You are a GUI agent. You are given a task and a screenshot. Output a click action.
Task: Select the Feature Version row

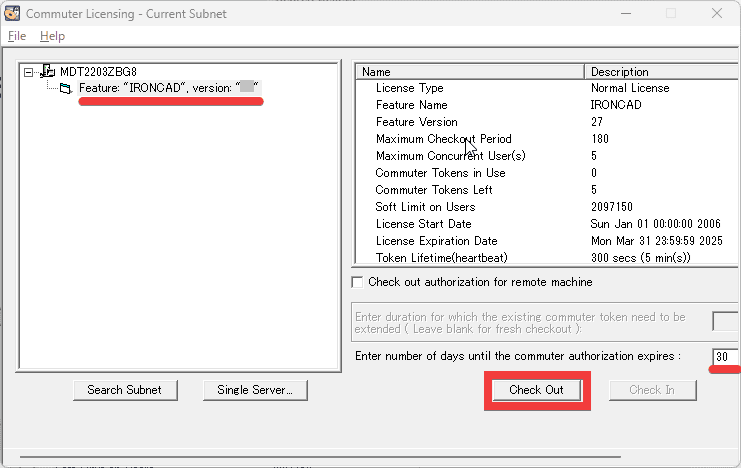[x=547, y=122]
